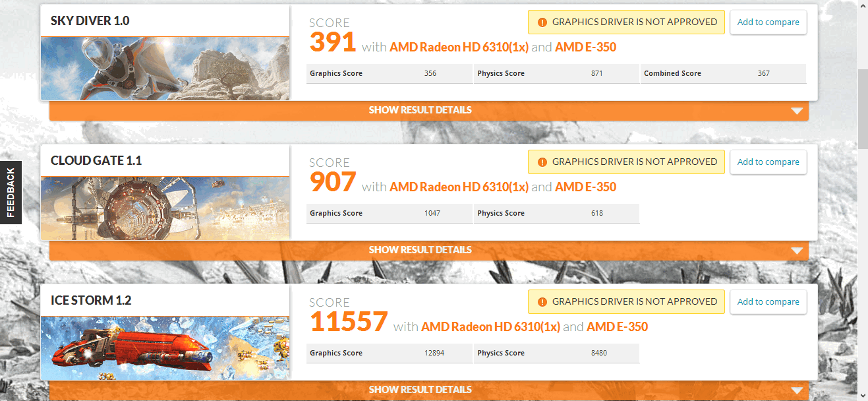Expand Sky Diver result details arrow
Viewport: 868px width, 401px height.
click(797, 111)
